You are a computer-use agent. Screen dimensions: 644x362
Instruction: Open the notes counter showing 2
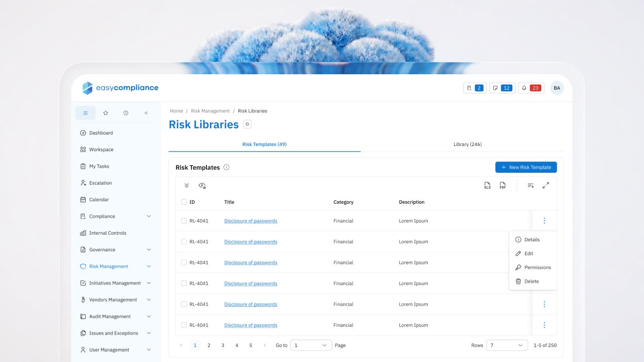pos(475,88)
